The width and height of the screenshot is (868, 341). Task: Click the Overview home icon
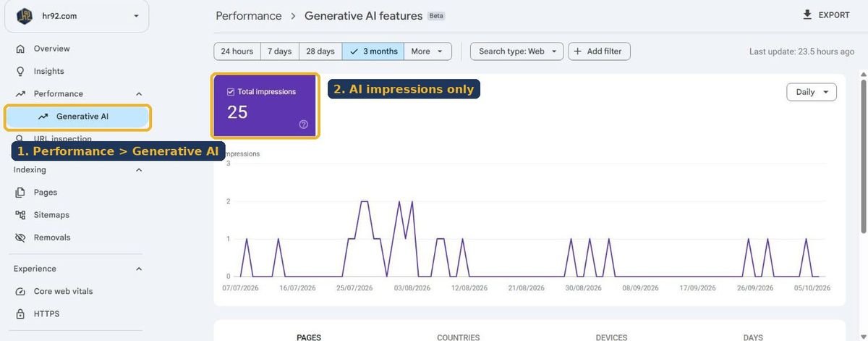20,49
